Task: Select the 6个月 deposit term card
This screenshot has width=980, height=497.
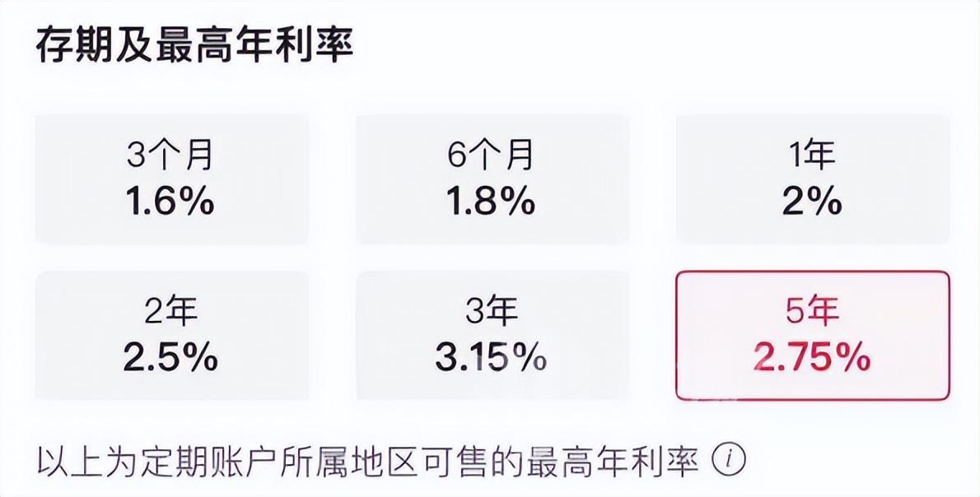Action: [x=492, y=179]
